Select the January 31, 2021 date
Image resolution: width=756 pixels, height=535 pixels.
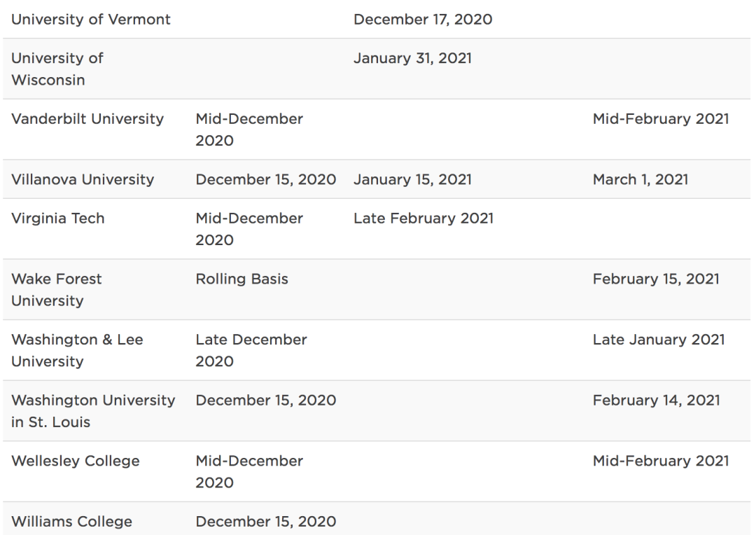coord(412,58)
